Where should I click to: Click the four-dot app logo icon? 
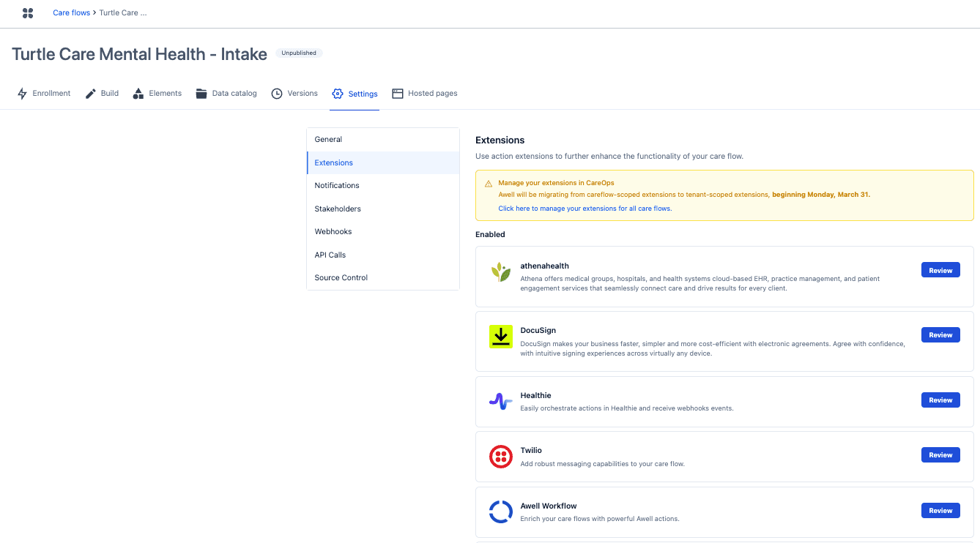tap(28, 13)
